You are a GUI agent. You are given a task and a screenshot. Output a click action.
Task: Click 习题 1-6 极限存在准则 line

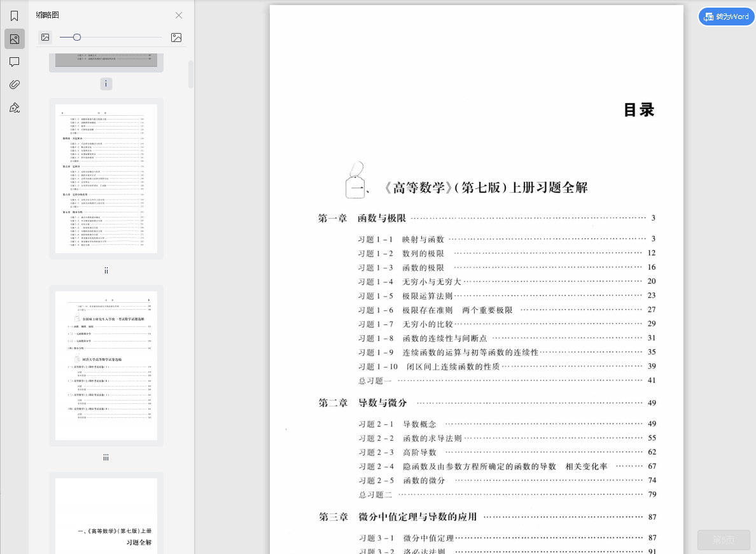click(507, 310)
